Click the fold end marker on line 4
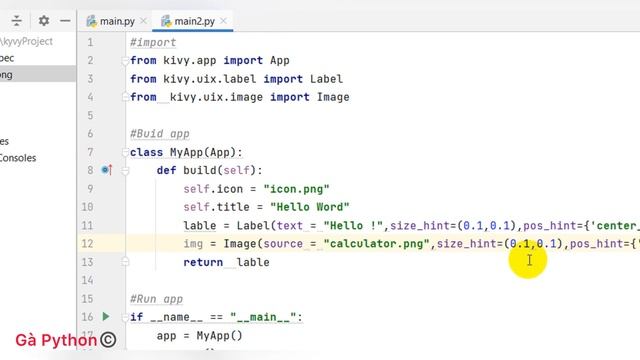The image size is (640, 360). (x=125, y=97)
